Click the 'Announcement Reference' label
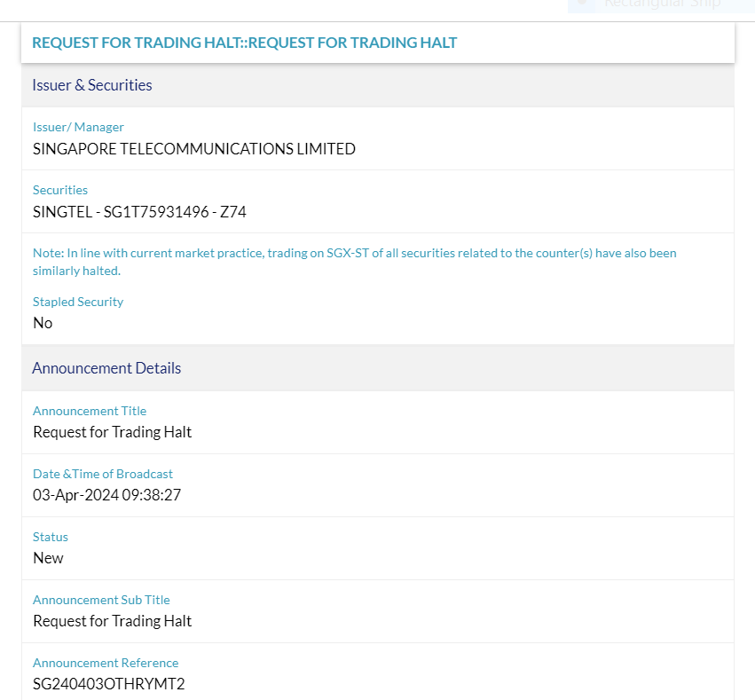This screenshot has height=700, width=755. pyautogui.click(x=106, y=663)
